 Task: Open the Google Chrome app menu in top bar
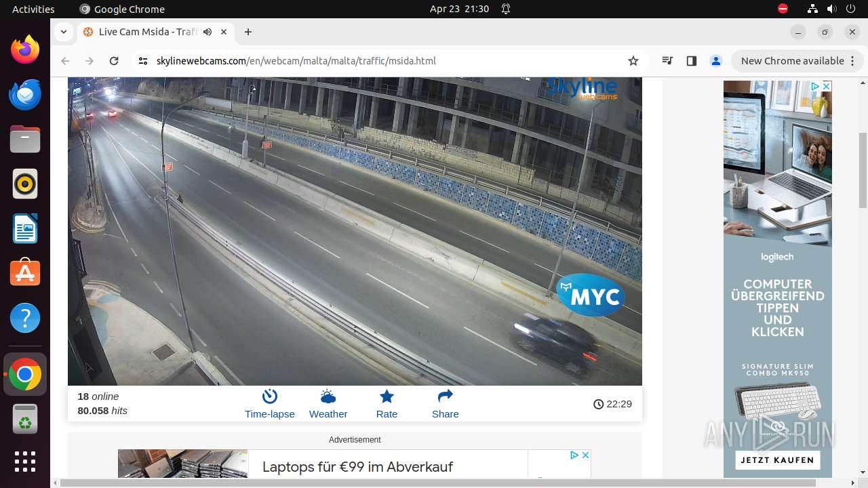point(122,9)
